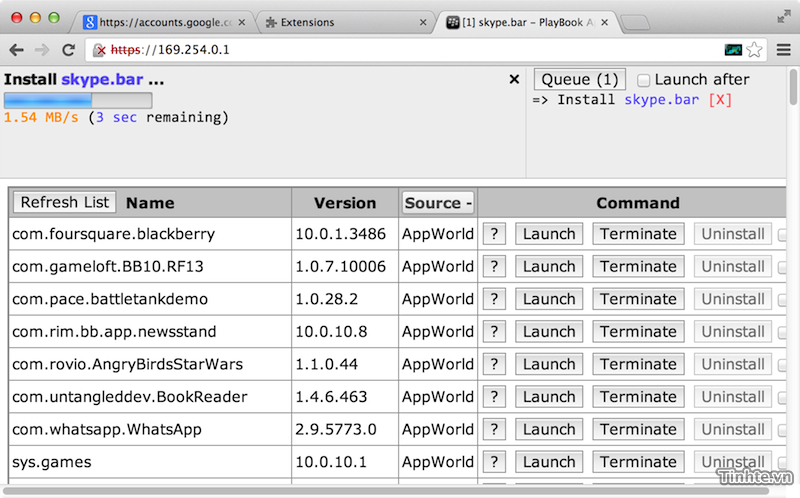Click the install progress bar
The height and width of the screenshot is (498, 800).
point(78,100)
